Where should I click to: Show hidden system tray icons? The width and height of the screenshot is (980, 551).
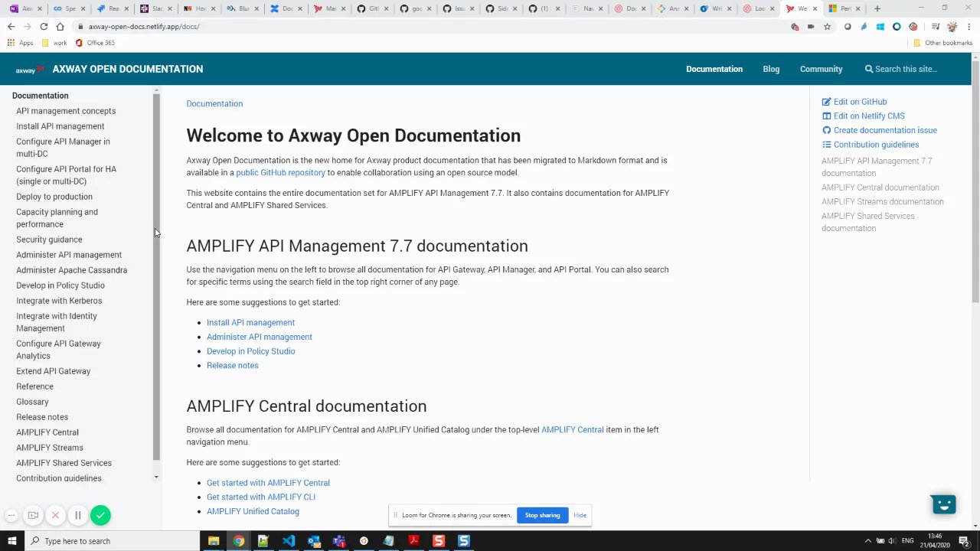point(867,541)
